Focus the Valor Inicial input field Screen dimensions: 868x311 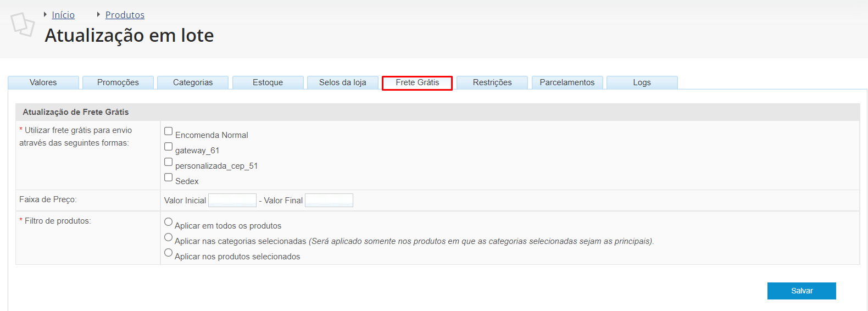(x=232, y=200)
